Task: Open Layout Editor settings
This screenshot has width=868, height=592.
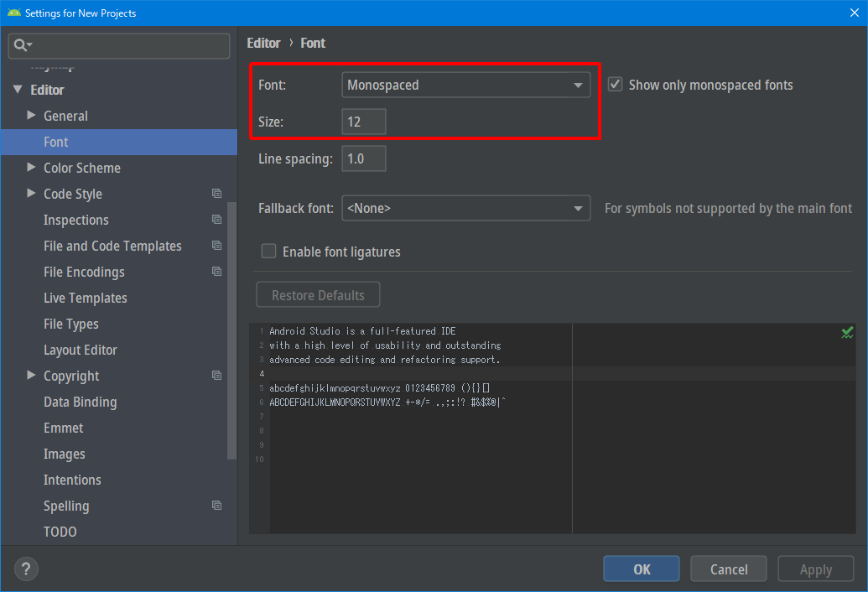Action: click(81, 350)
